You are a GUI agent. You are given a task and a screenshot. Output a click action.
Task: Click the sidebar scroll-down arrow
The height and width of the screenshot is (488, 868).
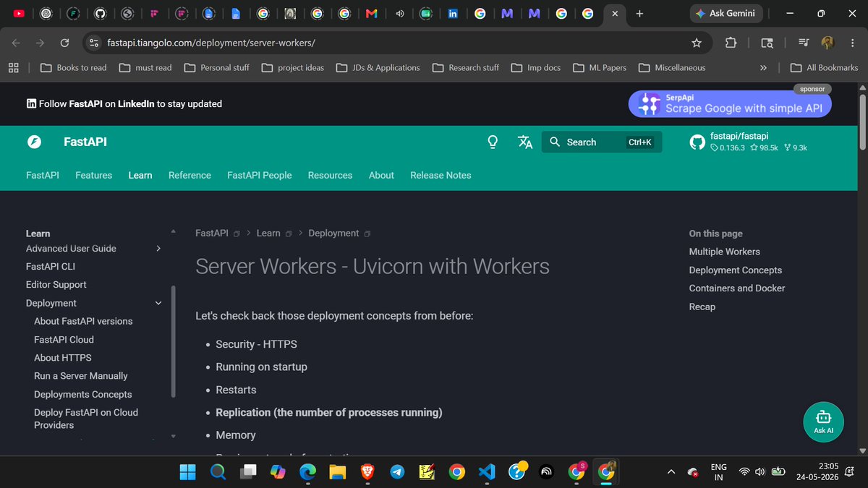tap(173, 436)
